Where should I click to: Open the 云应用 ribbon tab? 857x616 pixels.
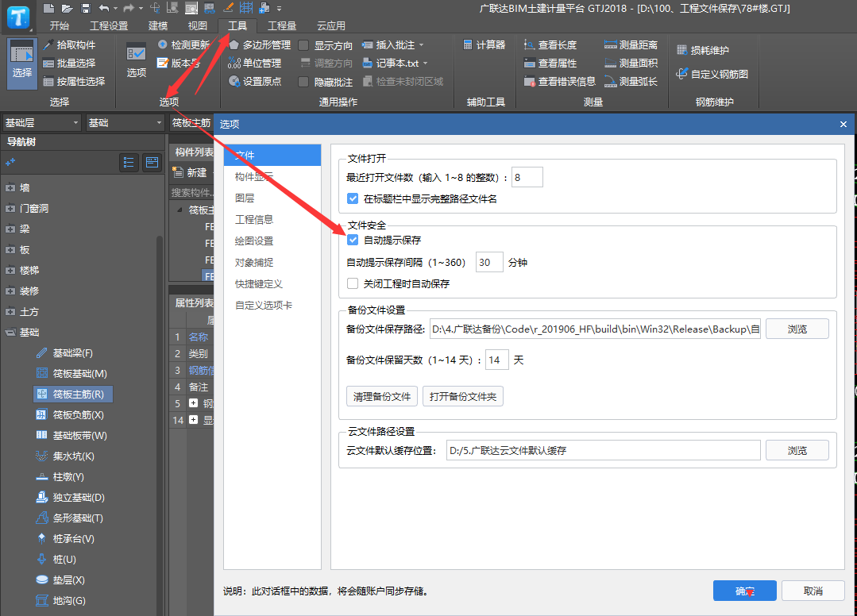[x=331, y=25]
